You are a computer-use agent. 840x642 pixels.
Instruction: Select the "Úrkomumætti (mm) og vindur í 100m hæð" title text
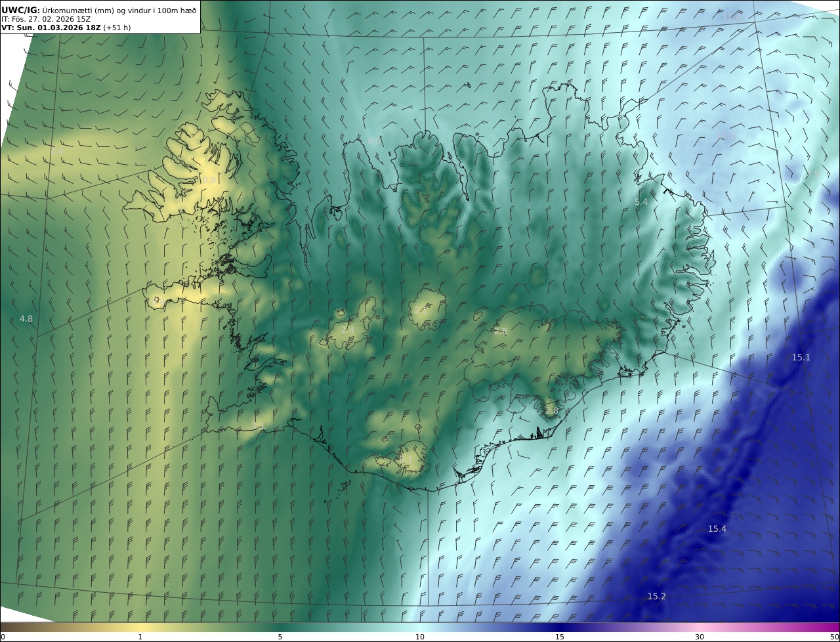119,10
